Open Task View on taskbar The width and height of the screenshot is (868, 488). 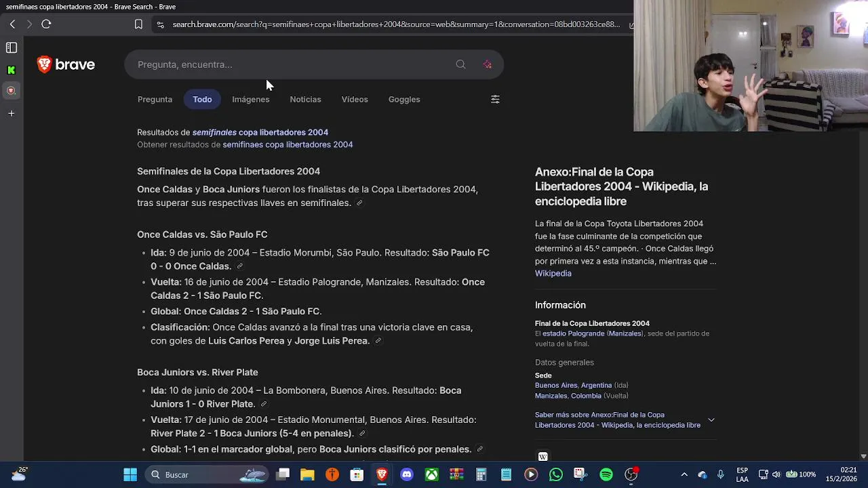[x=283, y=474]
